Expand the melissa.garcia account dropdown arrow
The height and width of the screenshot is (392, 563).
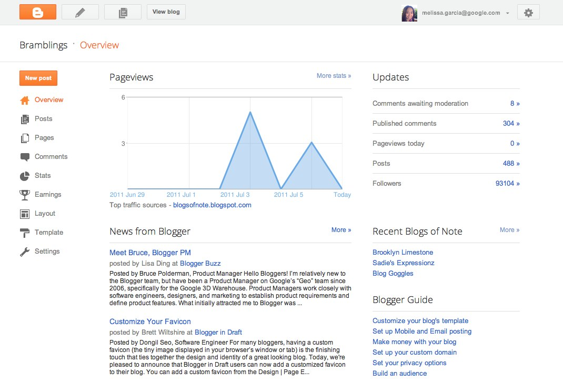point(507,13)
